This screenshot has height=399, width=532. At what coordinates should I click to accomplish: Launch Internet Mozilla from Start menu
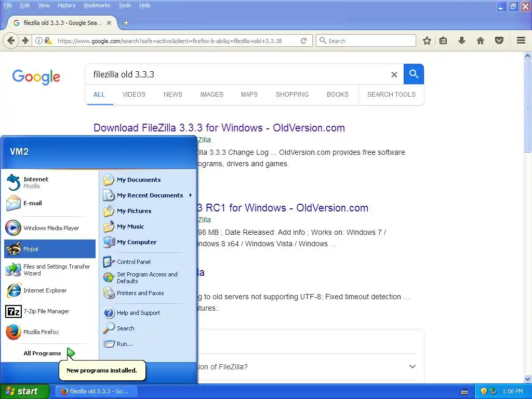pyautogui.click(x=50, y=182)
